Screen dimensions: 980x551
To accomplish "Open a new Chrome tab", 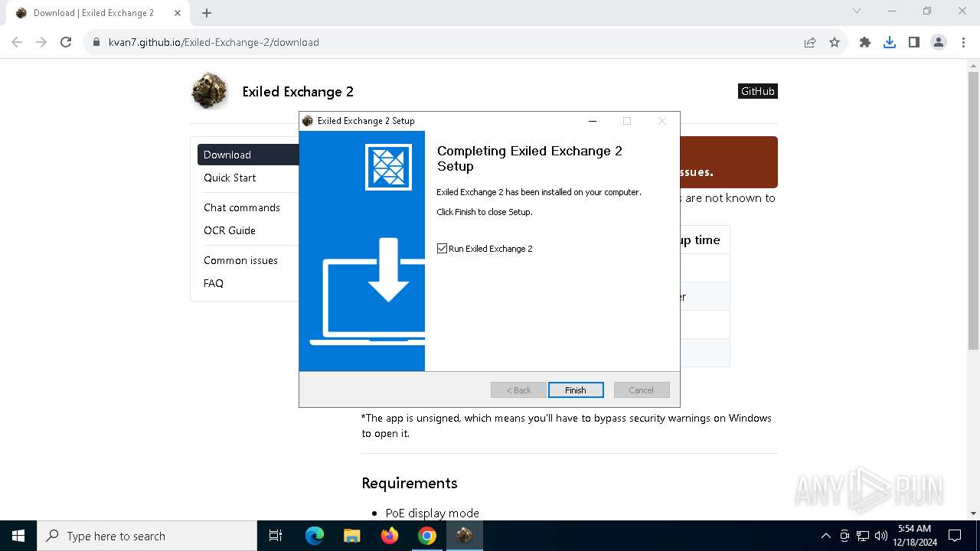I will (x=207, y=13).
